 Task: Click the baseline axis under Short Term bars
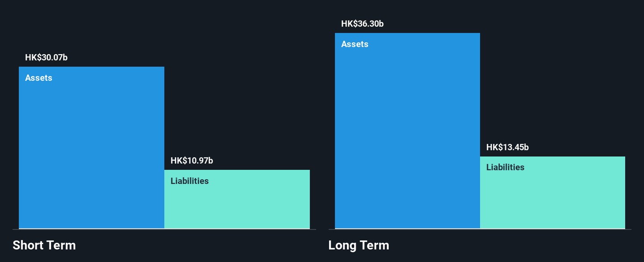164,229
